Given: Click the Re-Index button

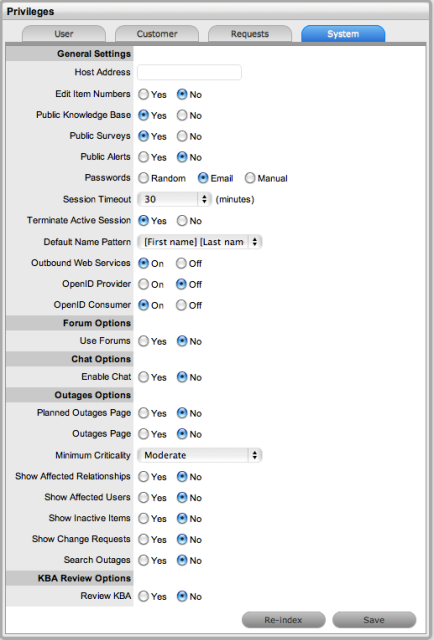Looking at the screenshot, I should [283, 620].
